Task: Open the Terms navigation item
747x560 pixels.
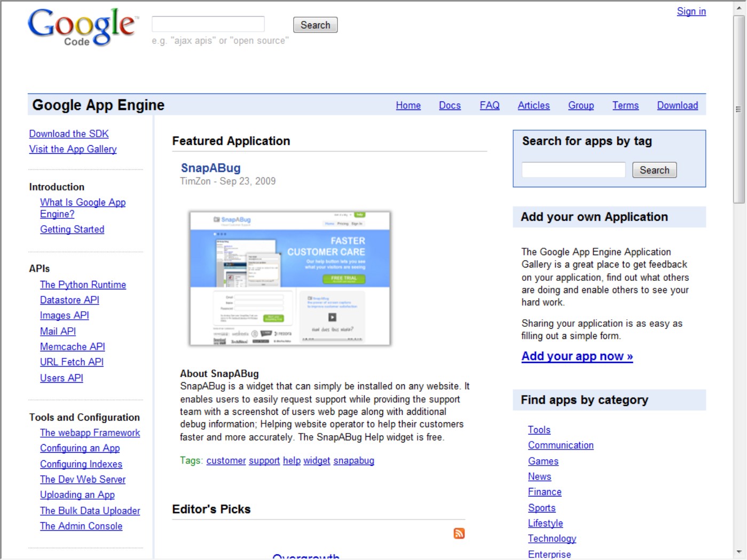Action: pos(626,106)
